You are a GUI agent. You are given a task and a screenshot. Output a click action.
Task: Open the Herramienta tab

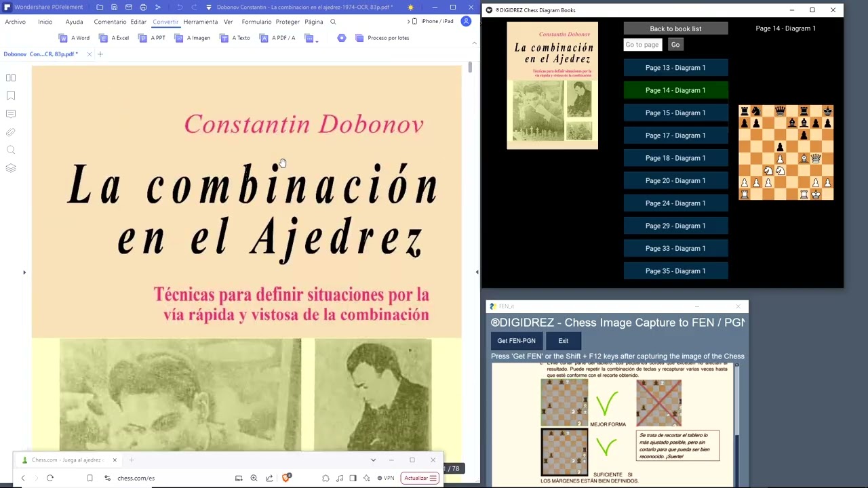[201, 22]
